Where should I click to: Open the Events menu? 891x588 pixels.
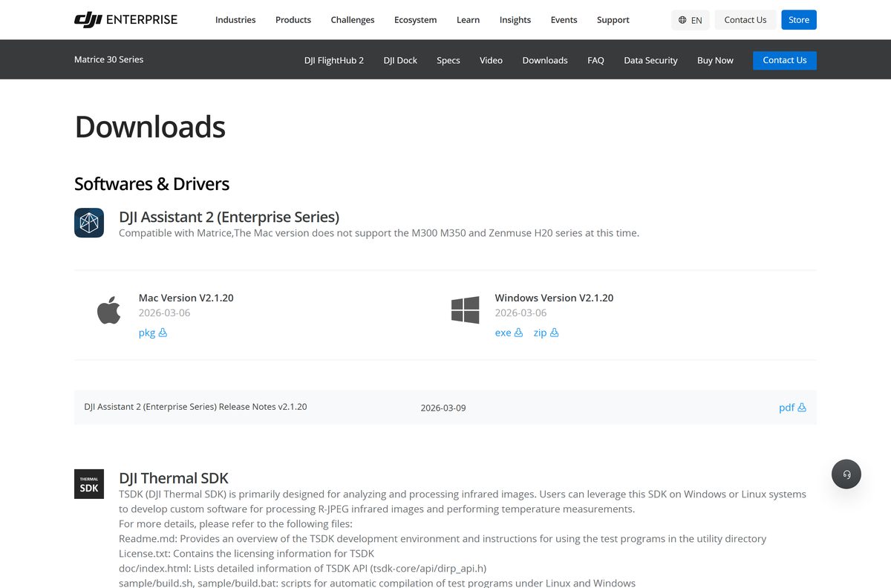[x=564, y=20]
